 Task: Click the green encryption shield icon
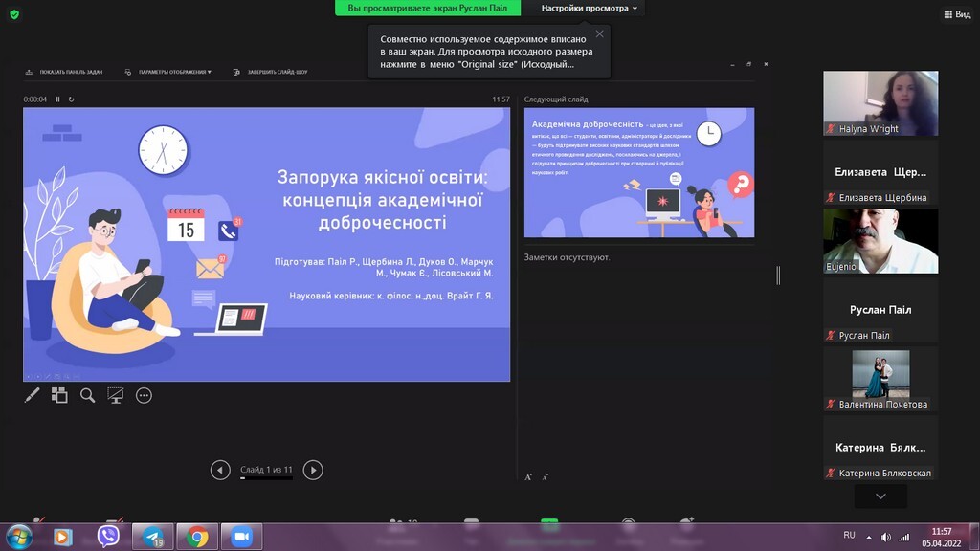14,14
